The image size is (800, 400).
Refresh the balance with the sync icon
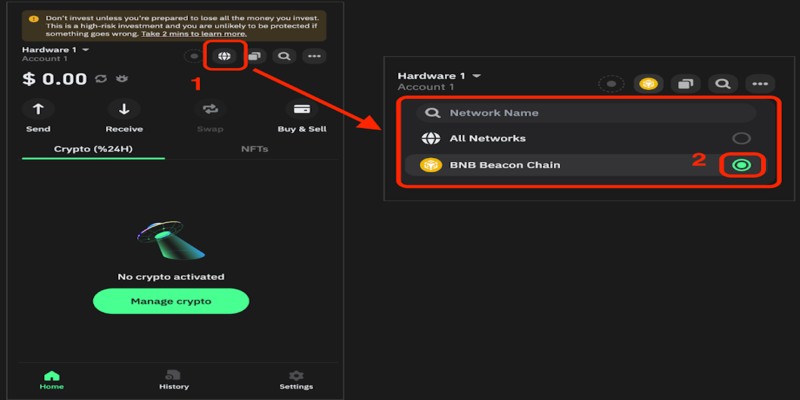101,79
